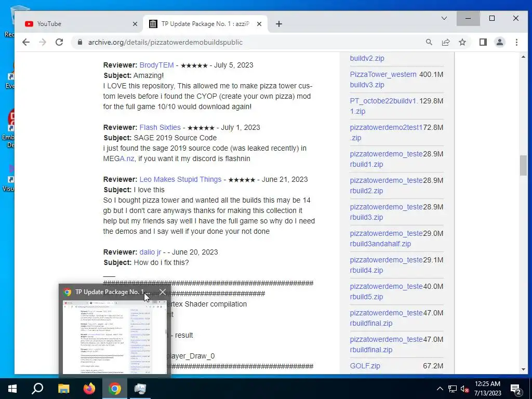Click the Chrome taskbar preview thumbnail
532x399 pixels.
coord(115,337)
